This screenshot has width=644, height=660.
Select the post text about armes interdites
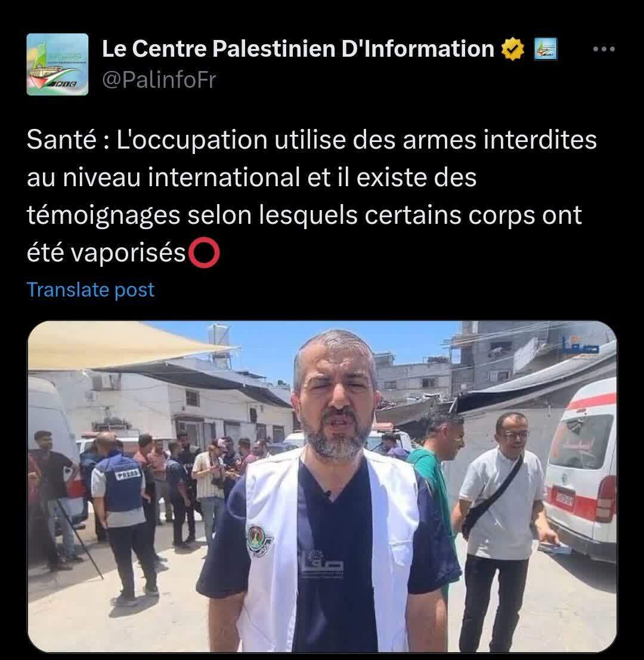coord(312,196)
